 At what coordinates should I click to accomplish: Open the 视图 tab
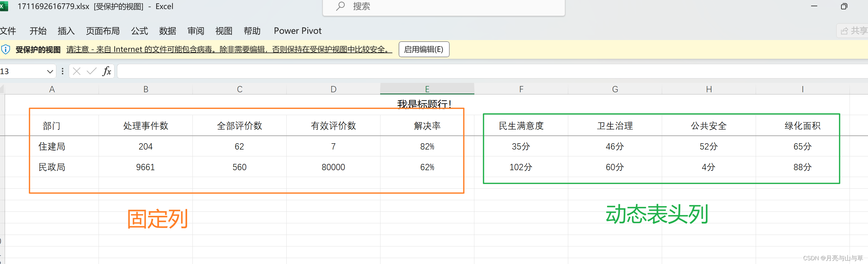[224, 31]
